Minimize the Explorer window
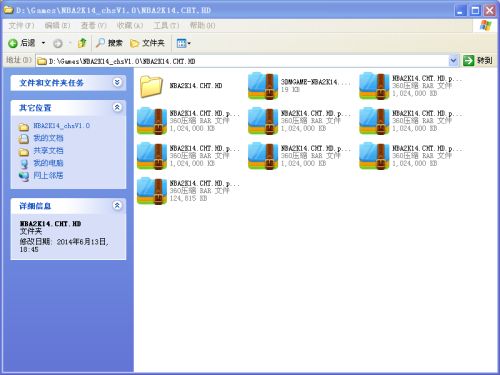This screenshot has height=375, width=500. [x=461, y=10]
